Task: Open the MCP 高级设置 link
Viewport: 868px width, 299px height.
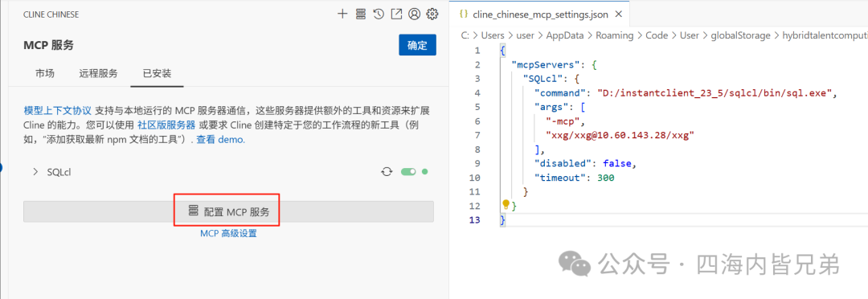Action: click(228, 233)
